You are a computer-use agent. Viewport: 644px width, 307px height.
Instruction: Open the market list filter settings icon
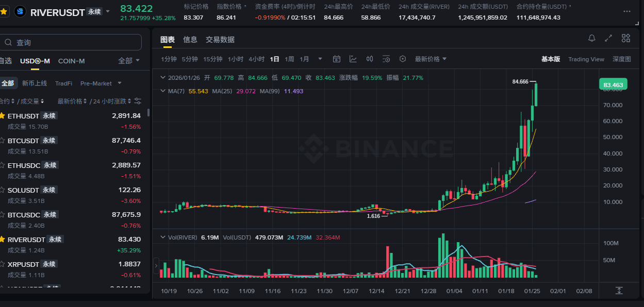pos(138,101)
